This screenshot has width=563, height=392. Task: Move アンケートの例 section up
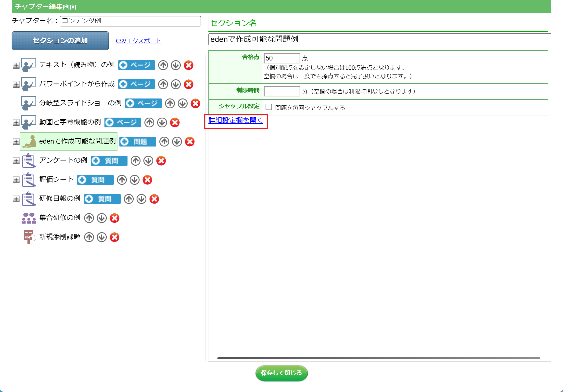click(136, 161)
